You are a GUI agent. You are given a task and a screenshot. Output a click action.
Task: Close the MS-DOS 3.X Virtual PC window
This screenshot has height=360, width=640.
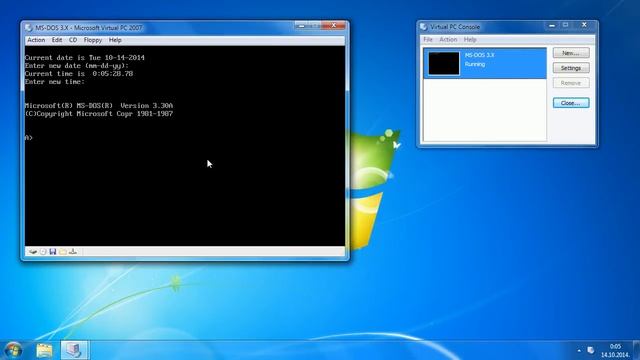333,26
